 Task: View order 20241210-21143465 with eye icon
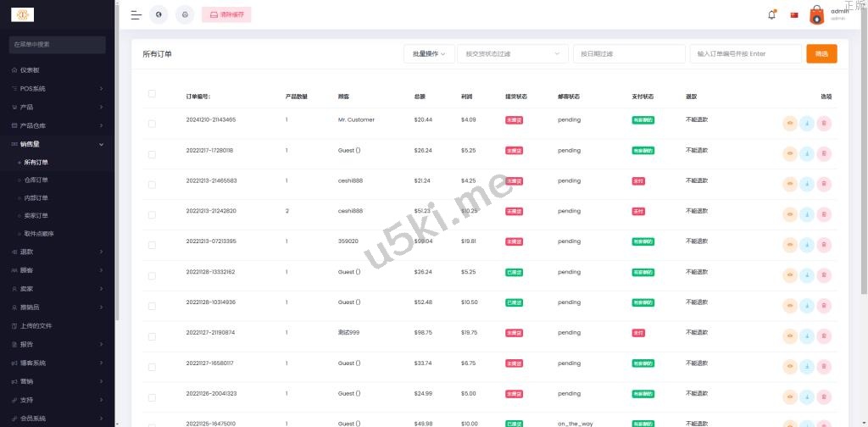point(790,124)
